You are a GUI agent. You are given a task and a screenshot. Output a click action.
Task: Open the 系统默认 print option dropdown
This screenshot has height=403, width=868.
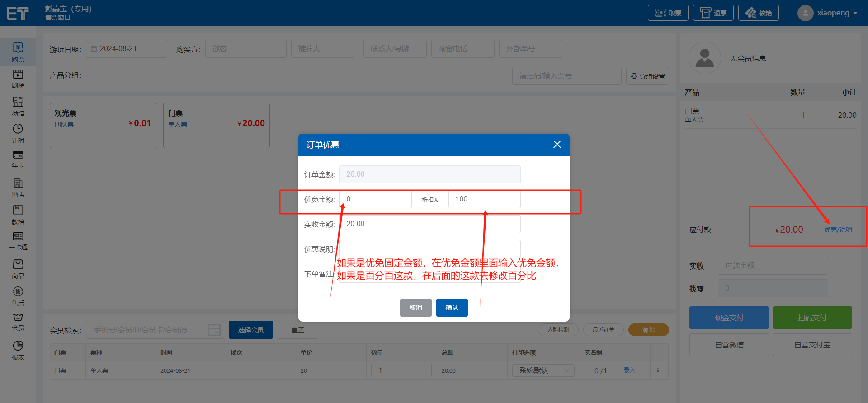tap(543, 370)
